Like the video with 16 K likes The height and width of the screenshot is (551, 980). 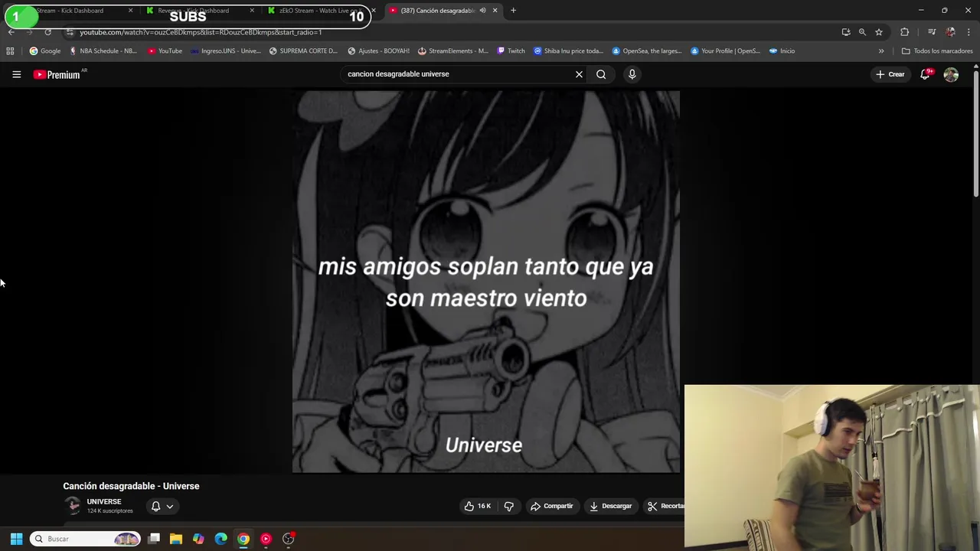[477, 506]
